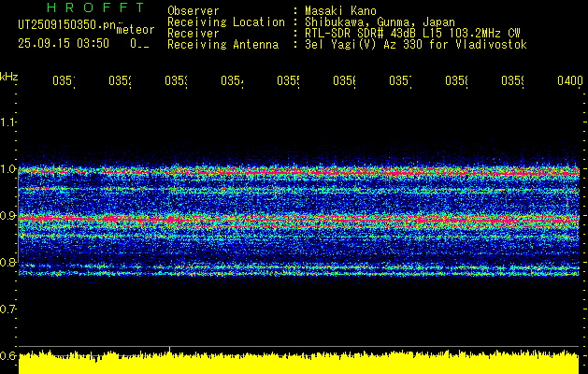Click the 'Receiving Antenna' field label

point(222,45)
